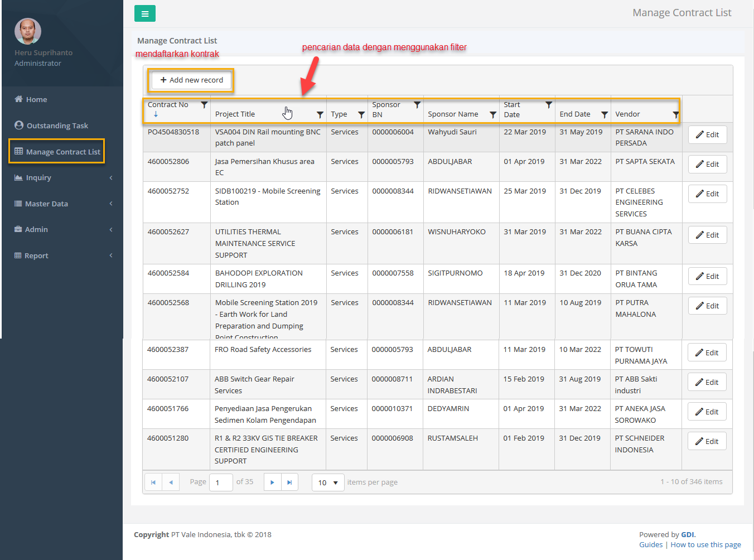Open the Sponsor Name column filter icon
Screen dimensions: 754x560
493,114
